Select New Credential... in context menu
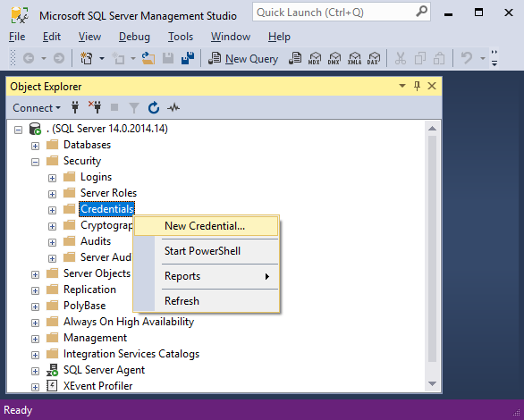This screenshot has width=524, height=420. point(207,226)
